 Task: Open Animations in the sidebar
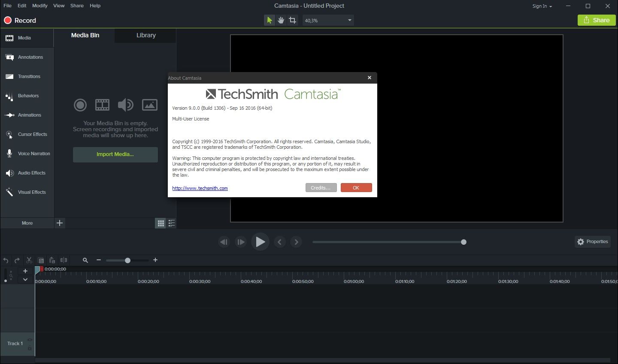pyautogui.click(x=27, y=115)
